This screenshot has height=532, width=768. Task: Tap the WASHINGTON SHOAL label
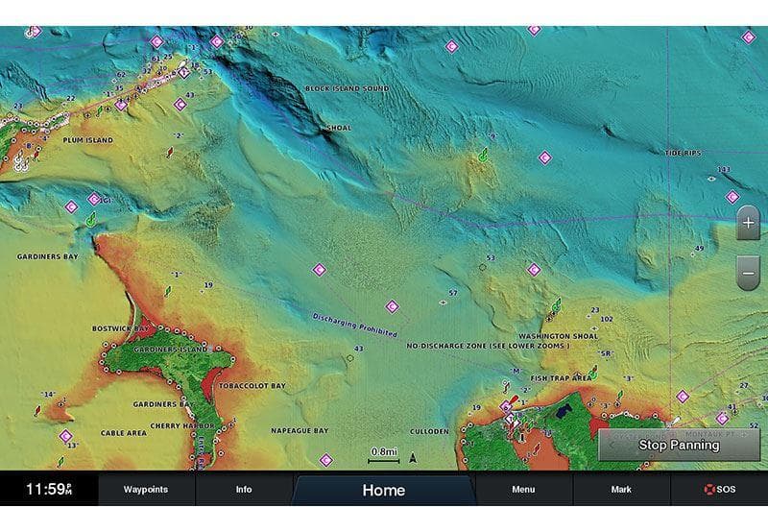tap(559, 336)
